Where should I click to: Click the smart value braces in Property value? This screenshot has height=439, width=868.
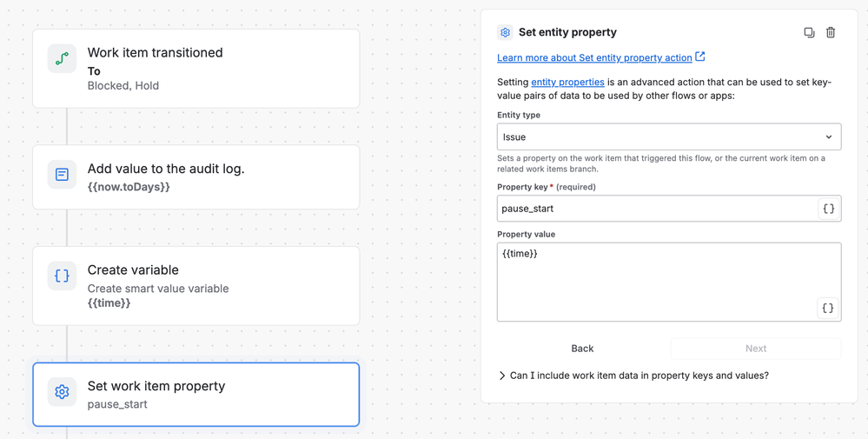tap(828, 309)
